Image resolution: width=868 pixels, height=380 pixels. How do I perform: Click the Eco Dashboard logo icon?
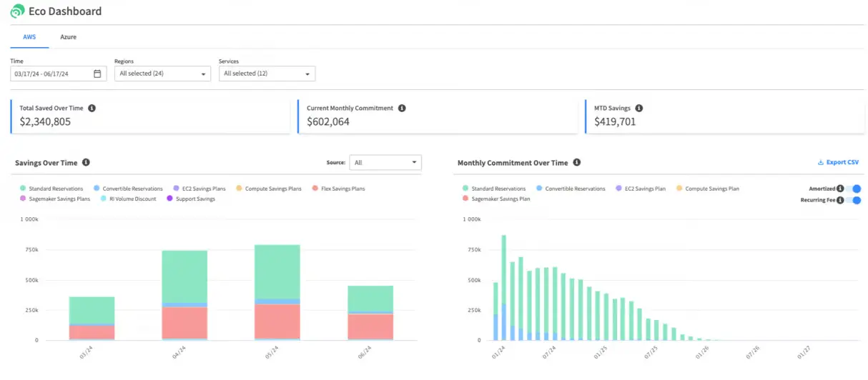[x=17, y=11]
